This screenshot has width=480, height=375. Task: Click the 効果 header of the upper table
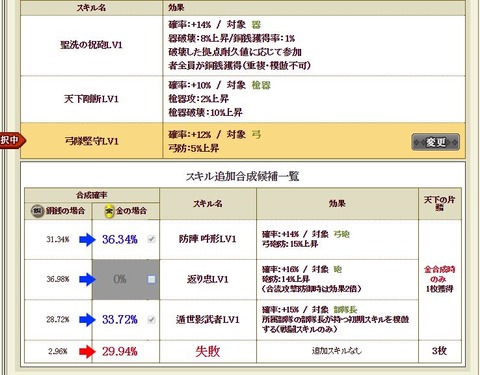(176, 8)
